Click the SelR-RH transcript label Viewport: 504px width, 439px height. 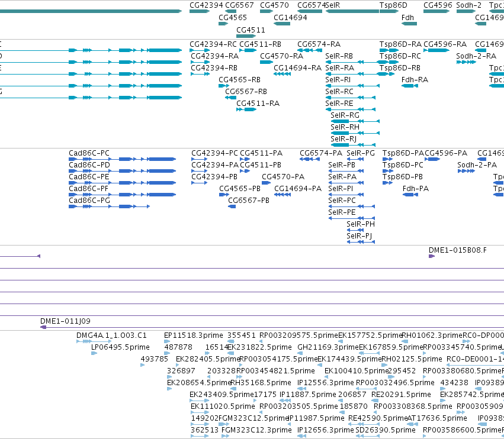(345, 127)
